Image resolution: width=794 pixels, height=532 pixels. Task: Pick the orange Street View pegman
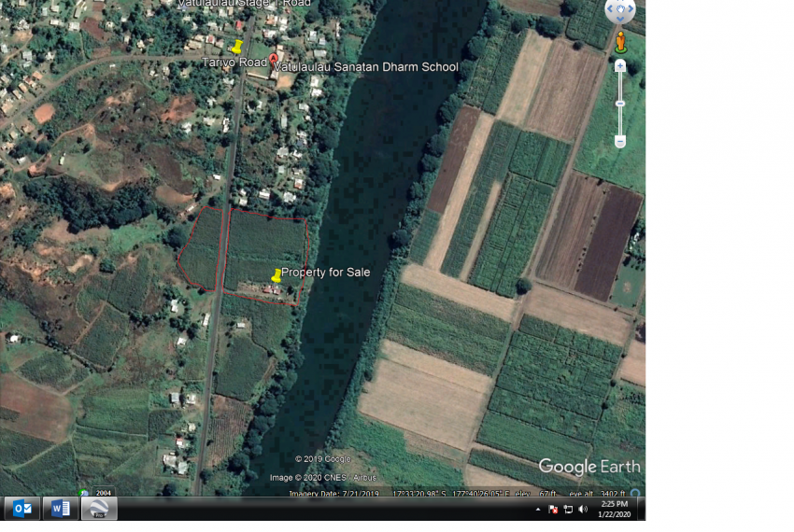[620, 42]
